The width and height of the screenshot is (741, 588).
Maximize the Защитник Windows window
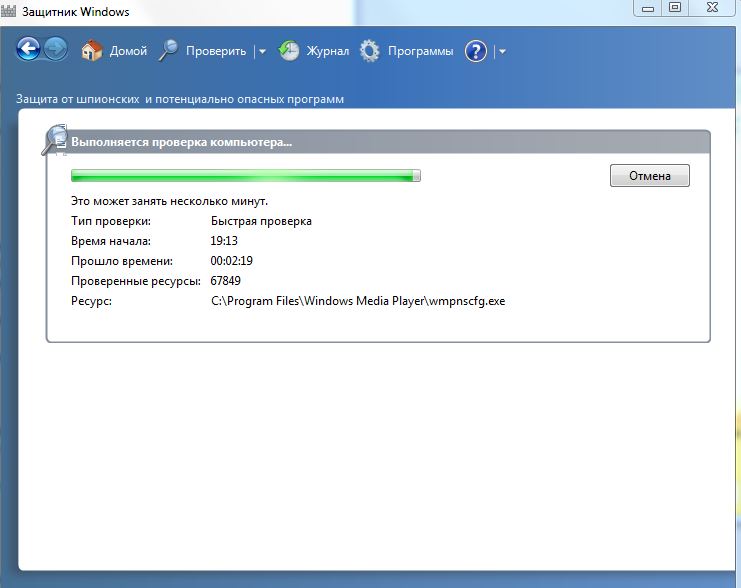(x=675, y=8)
